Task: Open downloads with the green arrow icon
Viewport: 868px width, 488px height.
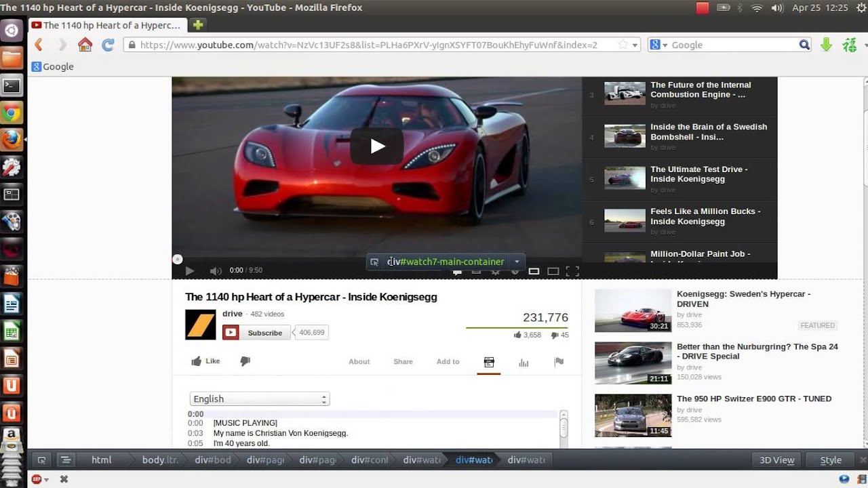Action: [826, 45]
